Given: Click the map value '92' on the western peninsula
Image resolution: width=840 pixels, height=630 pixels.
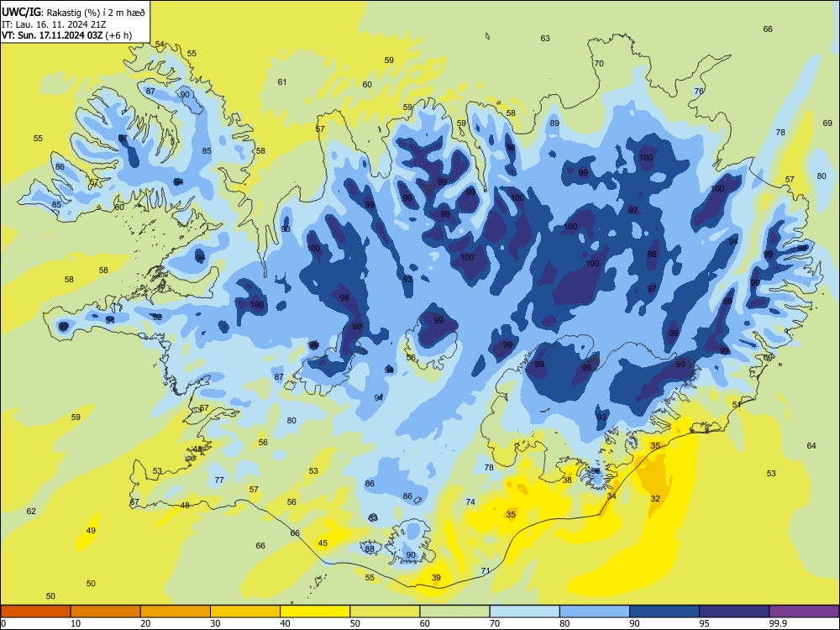Looking at the screenshot, I should click(157, 318).
